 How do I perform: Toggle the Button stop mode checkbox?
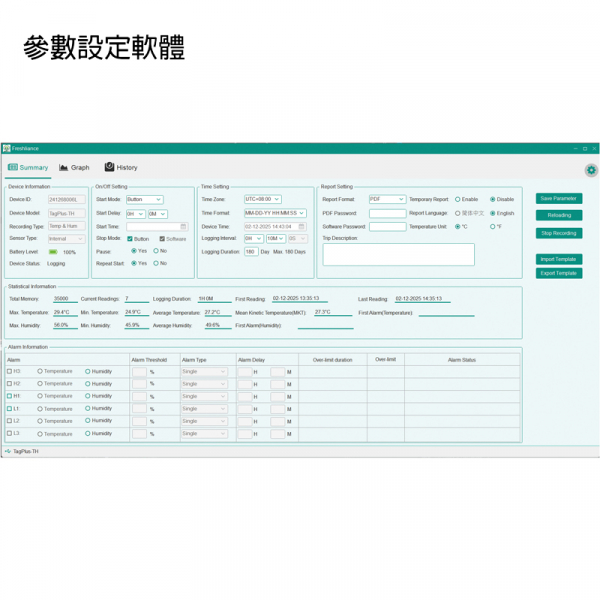pyautogui.click(x=129, y=239)
